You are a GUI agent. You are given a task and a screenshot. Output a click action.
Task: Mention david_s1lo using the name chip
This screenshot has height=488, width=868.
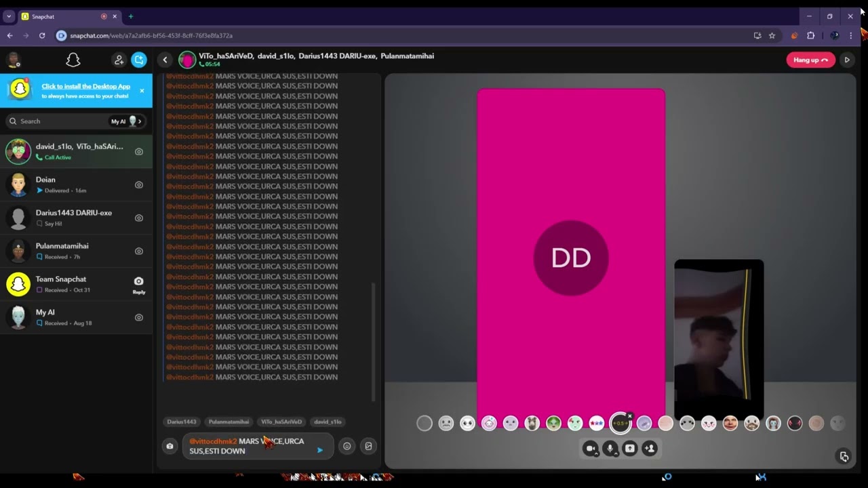pos(328,422)
